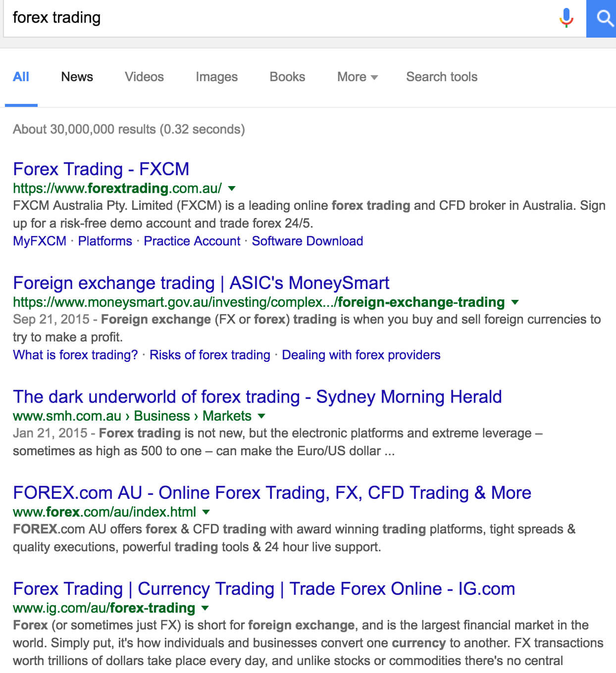Open the Platforms sitelink
Image resolution: width=616 pixels, height=673 pixels.
click(105, 241)
